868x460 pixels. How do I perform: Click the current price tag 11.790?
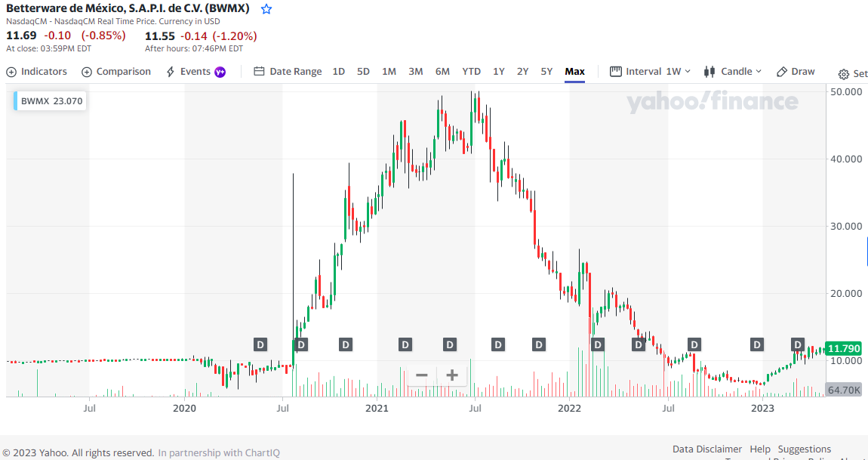[x=843, y=349]
